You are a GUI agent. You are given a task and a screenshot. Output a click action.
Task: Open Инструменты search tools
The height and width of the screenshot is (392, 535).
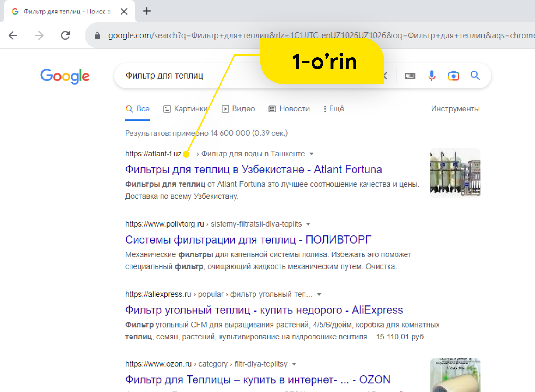pos(455,109)
